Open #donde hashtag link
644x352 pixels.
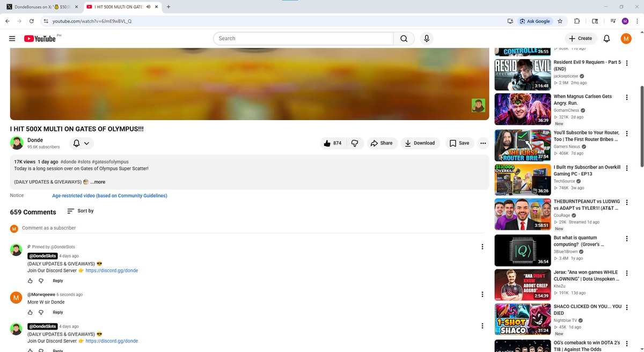pyautogui.click(x=68, y=162)
